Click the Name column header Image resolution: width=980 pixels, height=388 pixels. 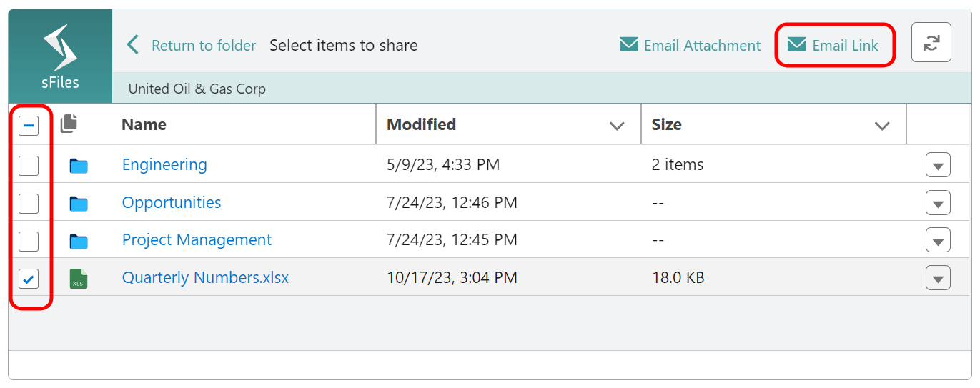(x=144, y=124)
